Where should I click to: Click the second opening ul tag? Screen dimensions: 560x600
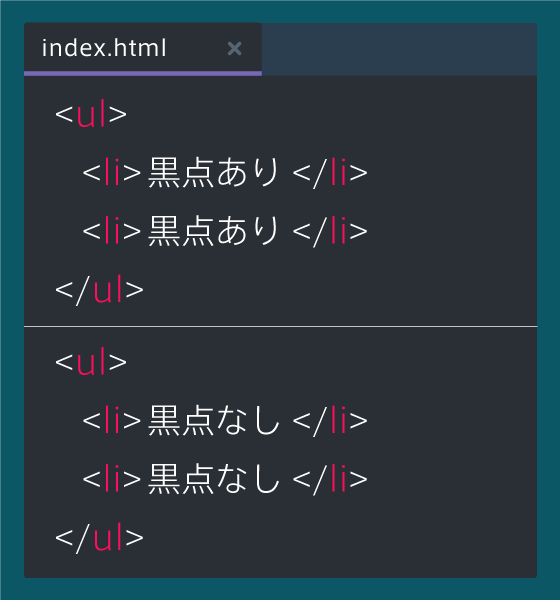(x=91, y=362)
